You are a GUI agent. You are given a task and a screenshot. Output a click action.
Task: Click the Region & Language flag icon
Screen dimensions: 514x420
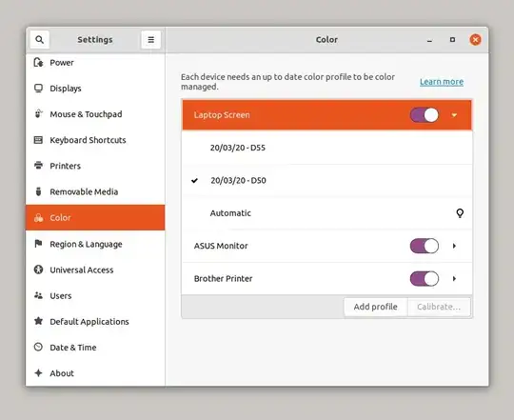(39, 244)
